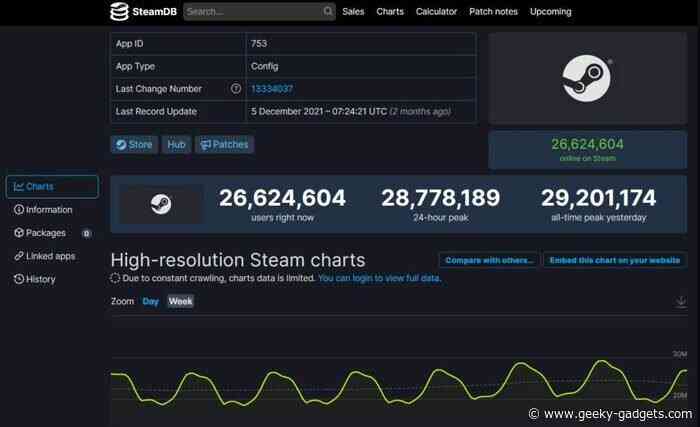Screen dimensions: 700x427
Task: Select the Packages sidebar tab
Action: coord(52,233)
